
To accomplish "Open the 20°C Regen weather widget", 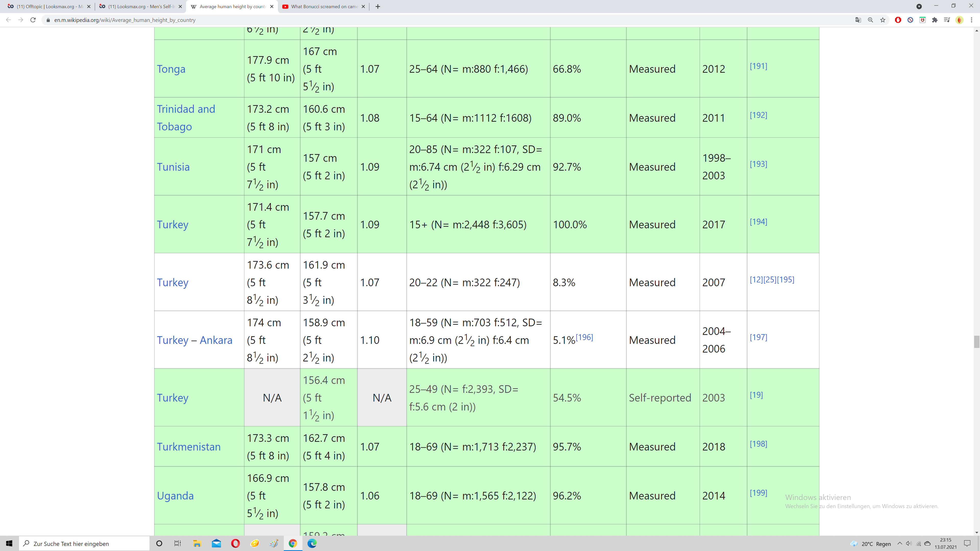I will 871,544.
